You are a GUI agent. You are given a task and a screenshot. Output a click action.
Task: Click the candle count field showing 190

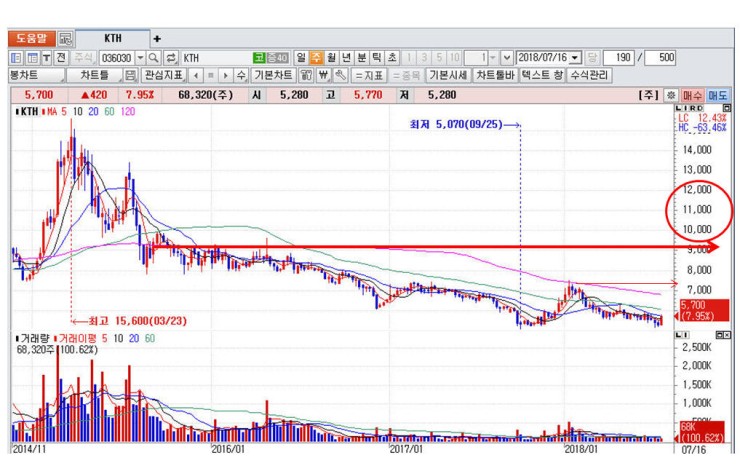(624, 58)
